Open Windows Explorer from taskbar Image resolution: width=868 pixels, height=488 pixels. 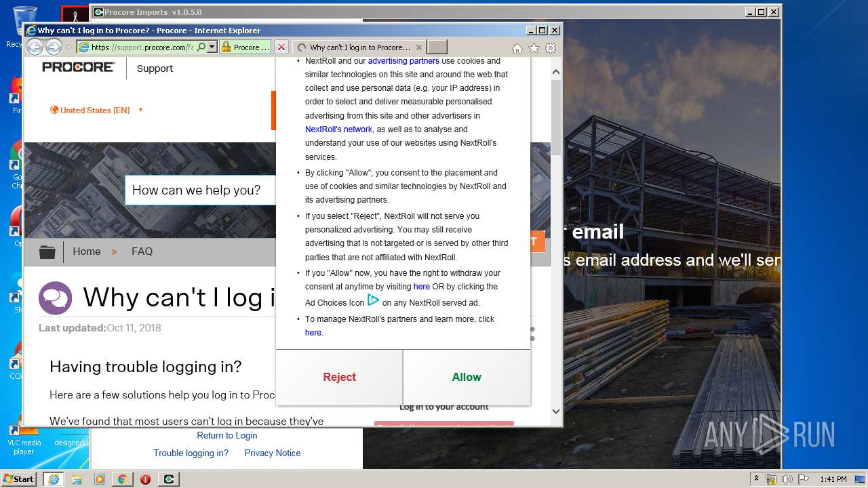[x=77, y=479]
